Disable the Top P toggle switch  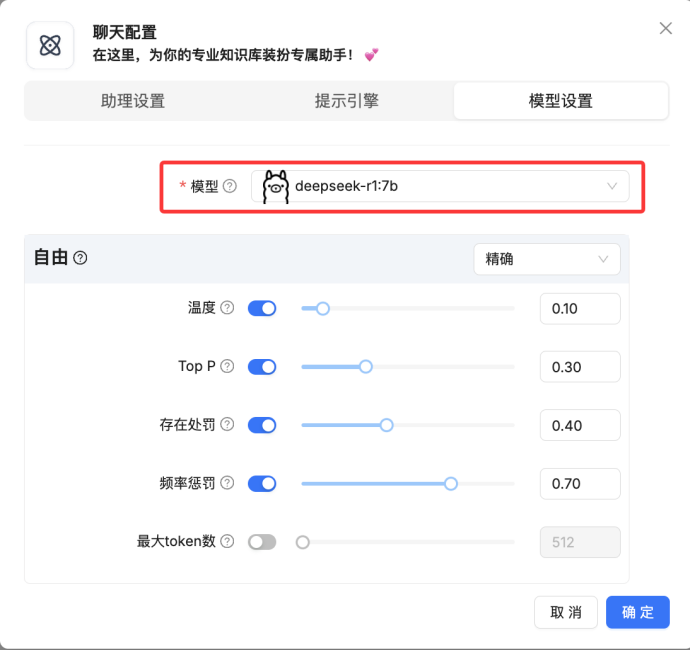point(262,367)
